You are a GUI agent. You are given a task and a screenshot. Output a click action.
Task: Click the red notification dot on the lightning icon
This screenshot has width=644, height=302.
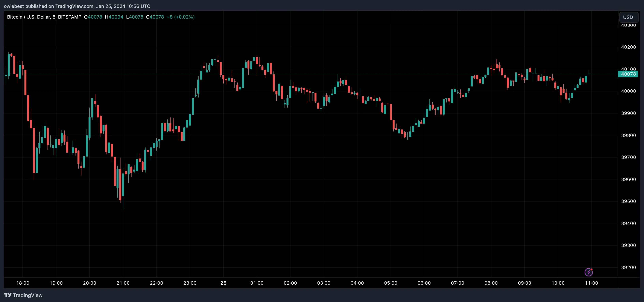pyautogui.click(x=592, y=270)
